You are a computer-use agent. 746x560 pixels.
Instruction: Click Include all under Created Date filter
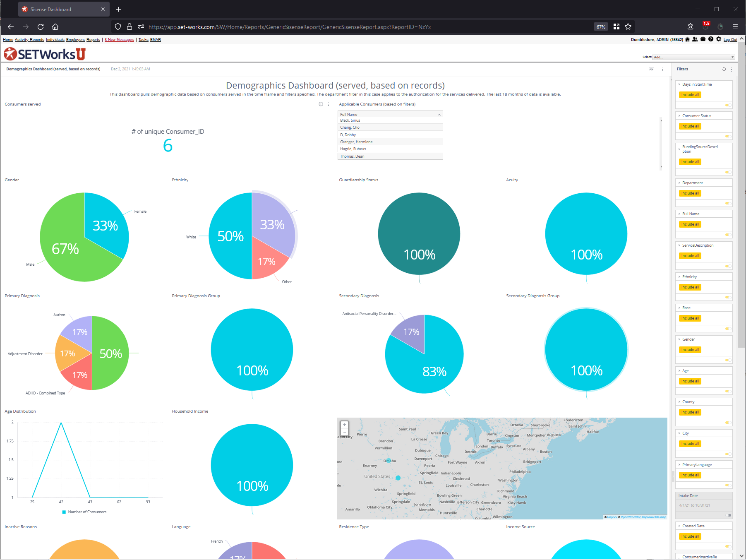[x=690, y=536]
